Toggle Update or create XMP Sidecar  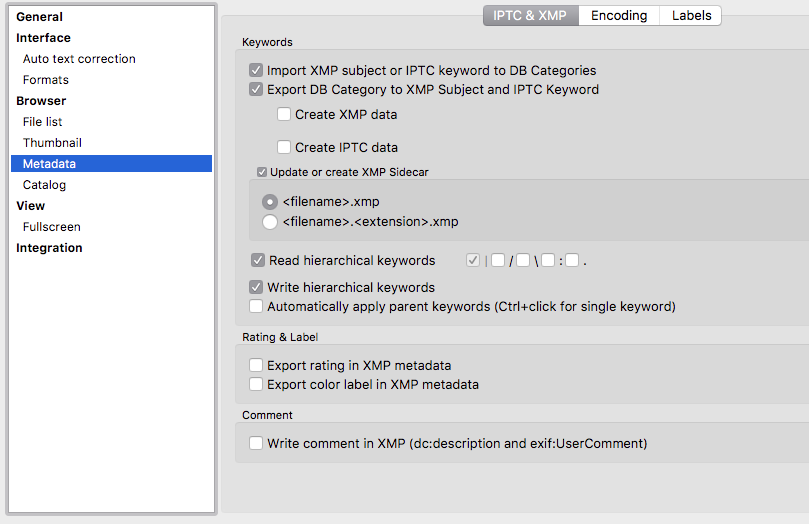point(262,172)
